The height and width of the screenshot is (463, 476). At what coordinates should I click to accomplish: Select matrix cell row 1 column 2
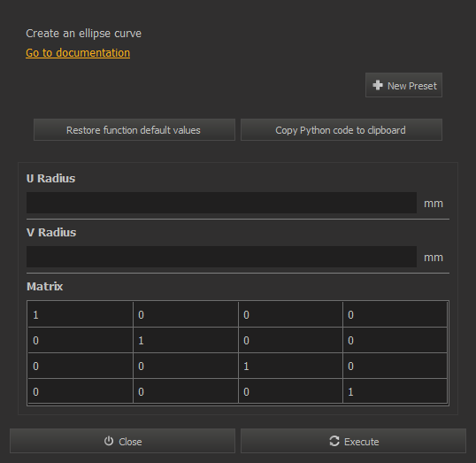[186, 314]
